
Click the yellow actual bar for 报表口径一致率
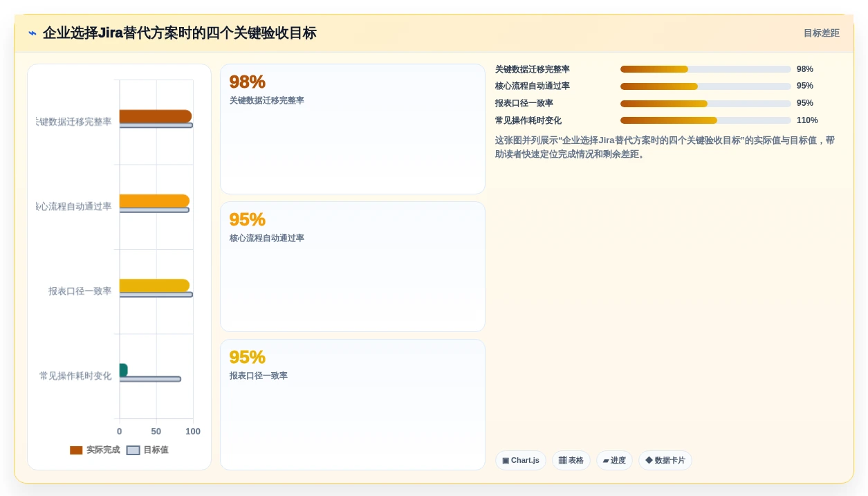point(154,286)
